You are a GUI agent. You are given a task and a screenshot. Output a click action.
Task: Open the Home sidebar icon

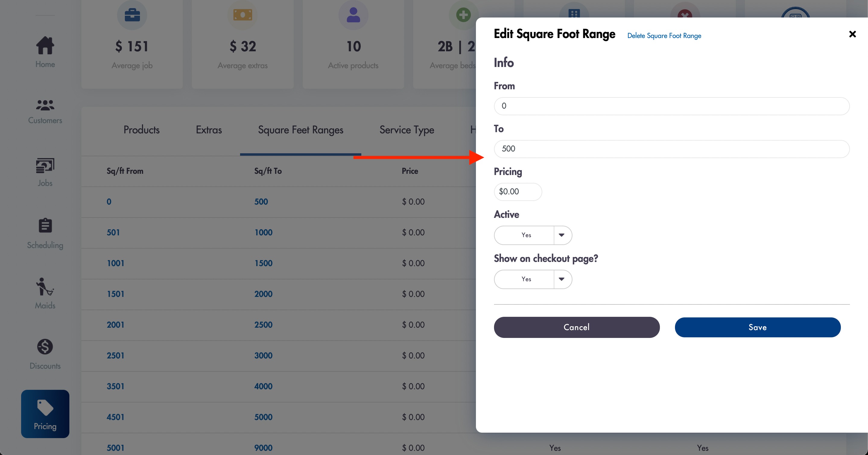pyautogui.click(x=45, y=45)
